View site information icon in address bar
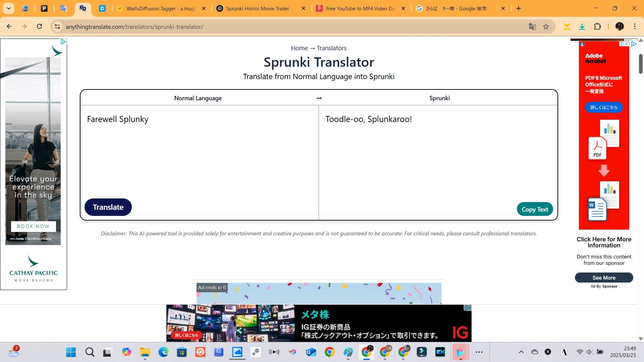This screenshot has width=644, height=362. pyautogui.click(x=57, y=26)
